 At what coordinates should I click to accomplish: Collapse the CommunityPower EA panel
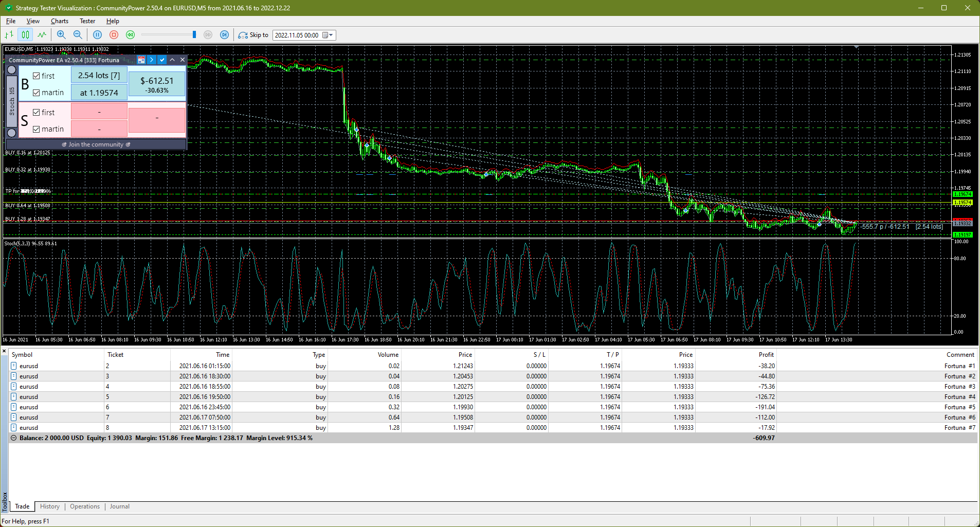(x=172, y=60)
